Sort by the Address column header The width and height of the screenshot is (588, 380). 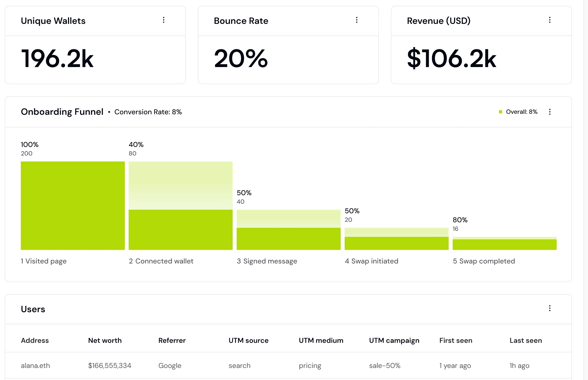tap(35, 340)
